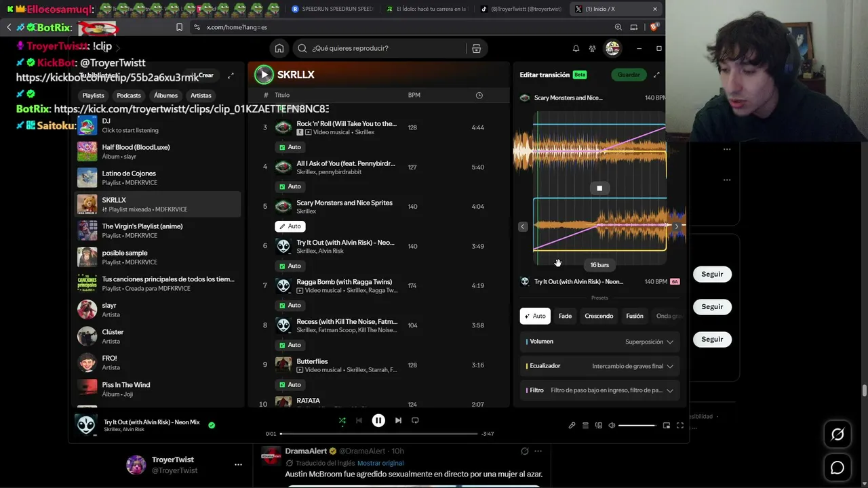This screenshot has width=868, height=488.
Task: Open the mini player
Action: click(667, 426)
